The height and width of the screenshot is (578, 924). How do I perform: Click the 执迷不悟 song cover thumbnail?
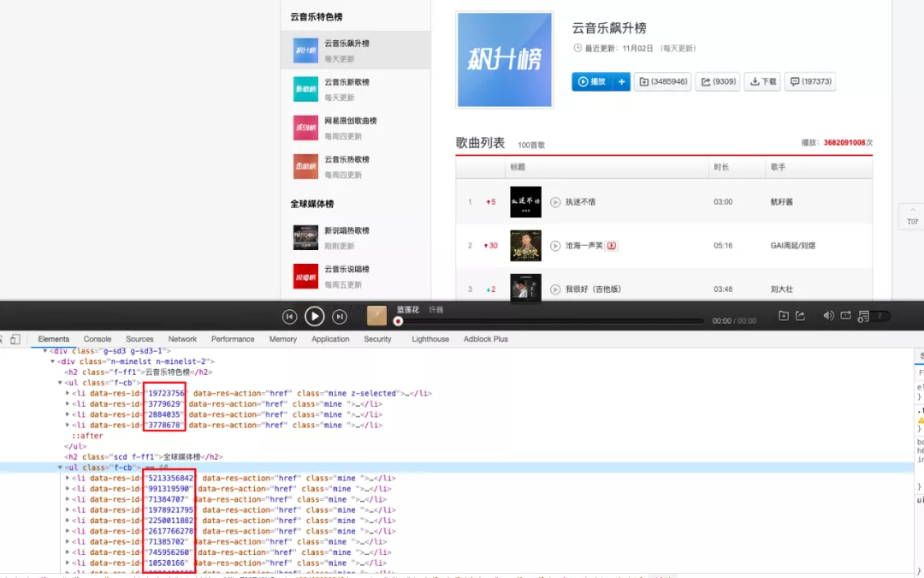[x=525, y=202]
